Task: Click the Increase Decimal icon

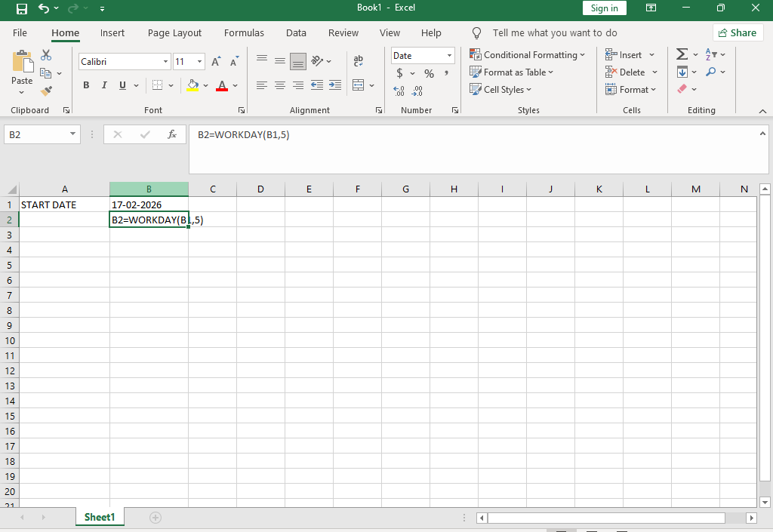Action: point(399,91)
